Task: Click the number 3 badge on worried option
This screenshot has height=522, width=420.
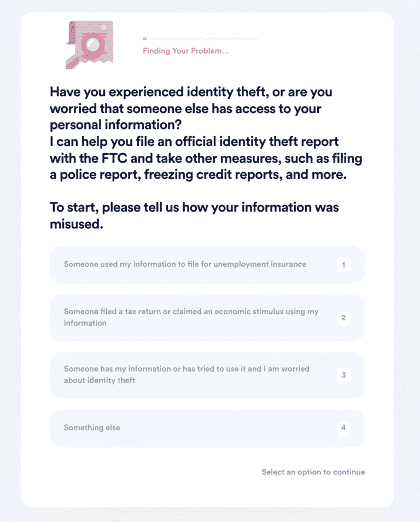Action: pos(343,376)
